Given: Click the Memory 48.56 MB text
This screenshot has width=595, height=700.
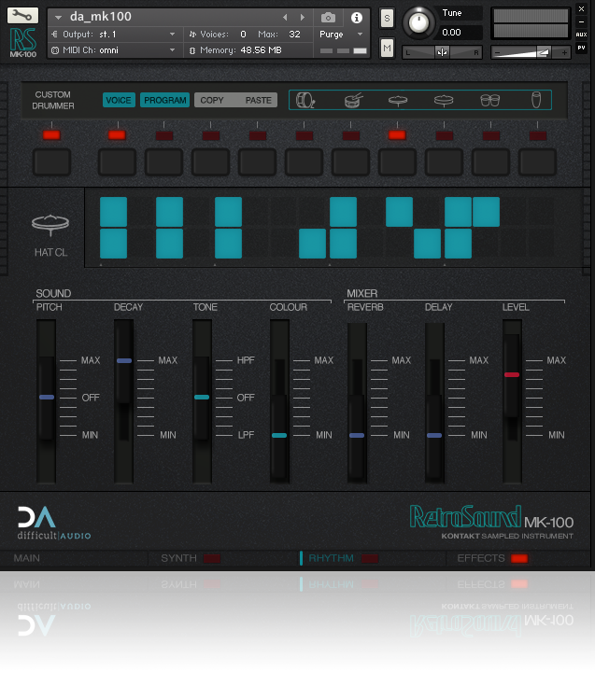Looking at the screenshot, I should click(240, 50).
